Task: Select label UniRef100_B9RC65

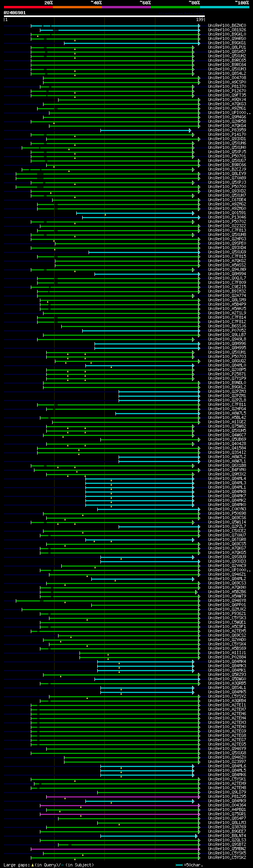Action: 227,61
